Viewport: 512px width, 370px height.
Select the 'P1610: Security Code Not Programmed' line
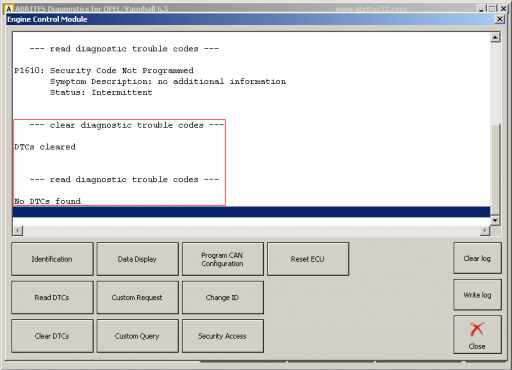[104, 71]
